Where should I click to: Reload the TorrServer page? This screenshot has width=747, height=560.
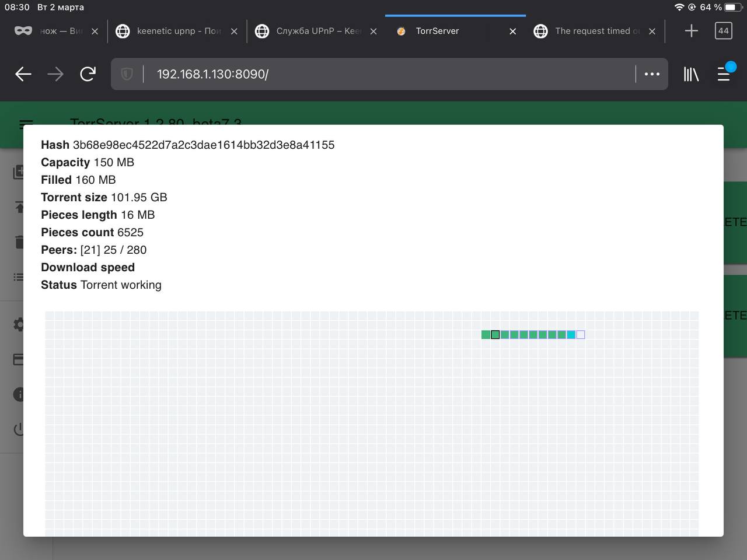(x=88, y=73)
